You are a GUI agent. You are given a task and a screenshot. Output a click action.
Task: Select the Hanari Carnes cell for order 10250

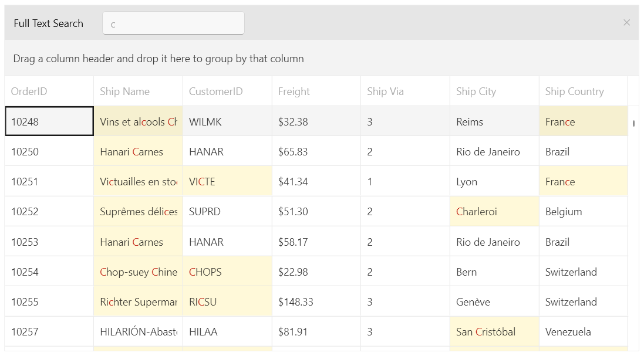pyautogui.click(x=138, y=151)
